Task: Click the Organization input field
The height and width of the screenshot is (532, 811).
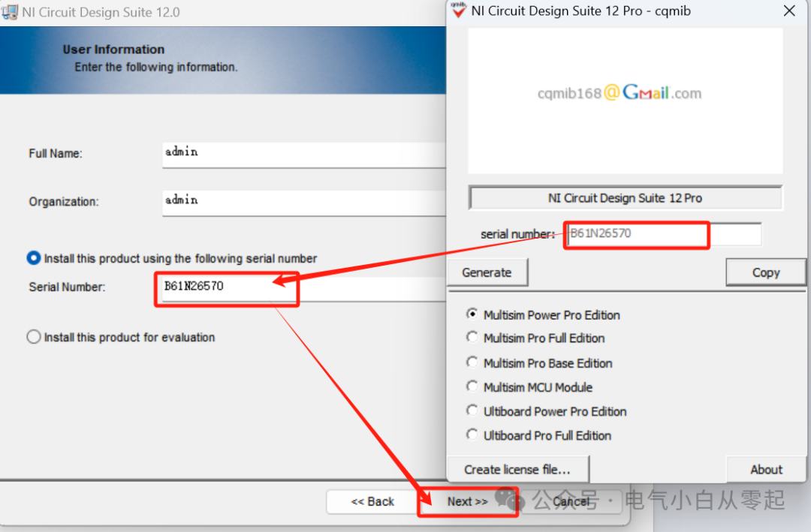Action: tap(304, 203)
